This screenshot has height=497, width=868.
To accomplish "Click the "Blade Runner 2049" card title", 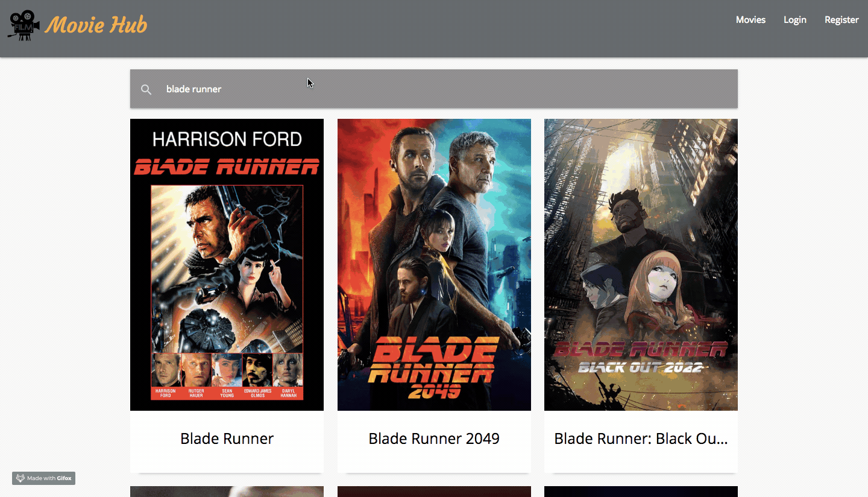I will (434, 438).
